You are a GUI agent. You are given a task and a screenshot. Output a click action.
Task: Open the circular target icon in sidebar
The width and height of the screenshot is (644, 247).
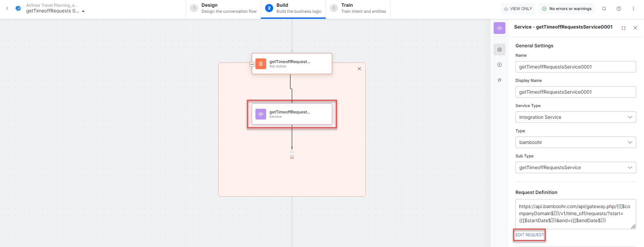499,65
